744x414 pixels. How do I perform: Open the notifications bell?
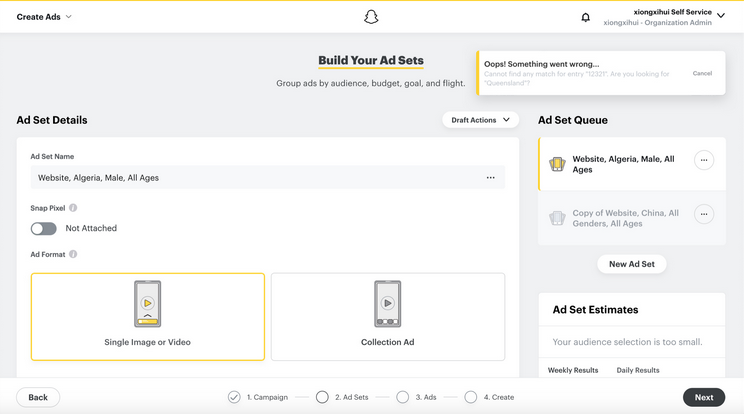coord(586,17)
